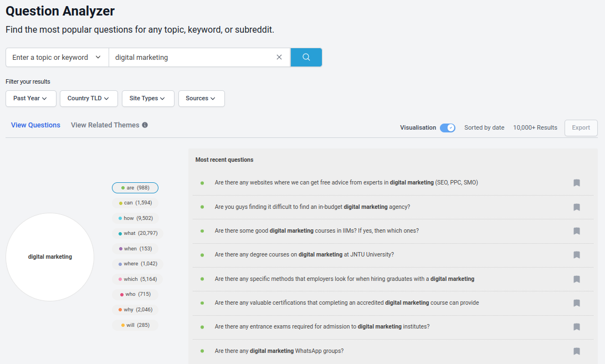
Task: Bookmark the IIMs courses question
Action: coord(576,231)
